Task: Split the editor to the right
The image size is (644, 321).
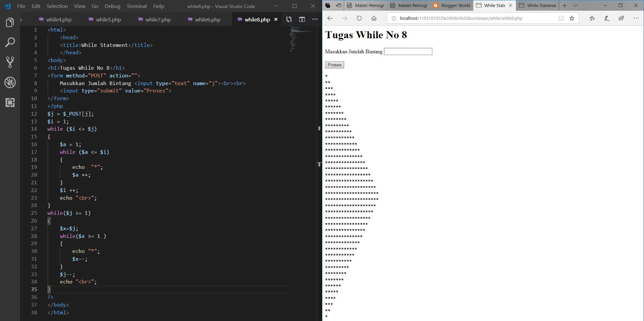Action: point(302,19)
